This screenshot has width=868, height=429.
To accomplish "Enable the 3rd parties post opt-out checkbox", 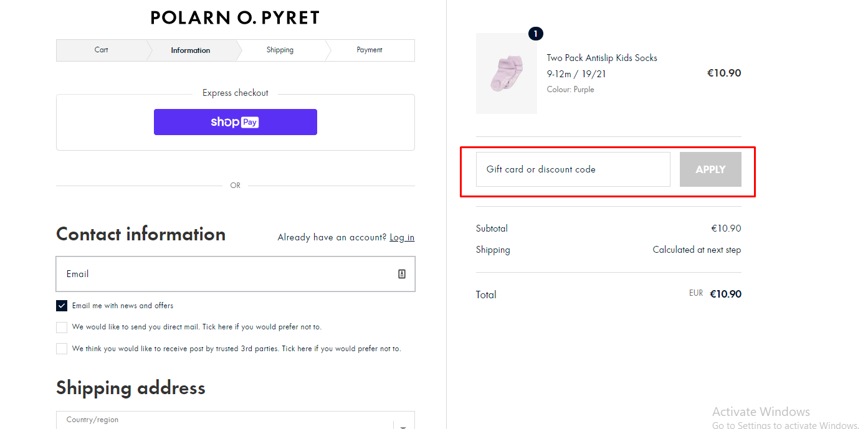I will click(x=61, y=348).
